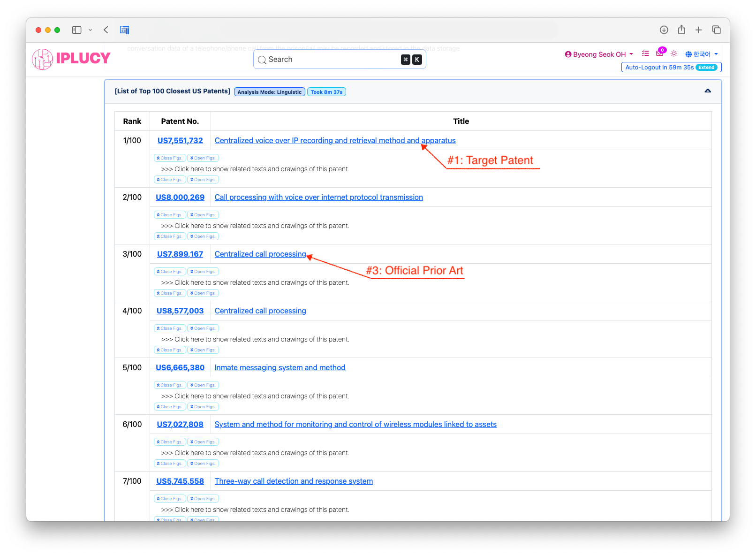The width and height of the screenshot is (756, 556).
Task: Go back with the browser back arrow
Action: click(106, 30)
